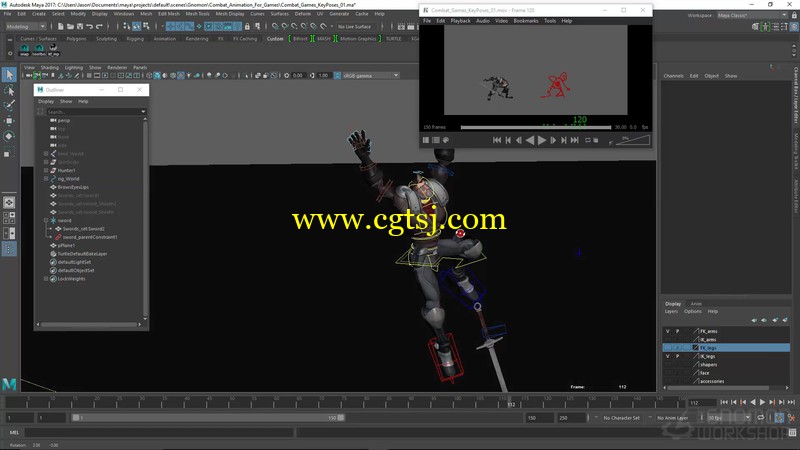Screen dimensions: 800x450
Task: Toggle the timeline loop playback icon
Action: point(761,418)
